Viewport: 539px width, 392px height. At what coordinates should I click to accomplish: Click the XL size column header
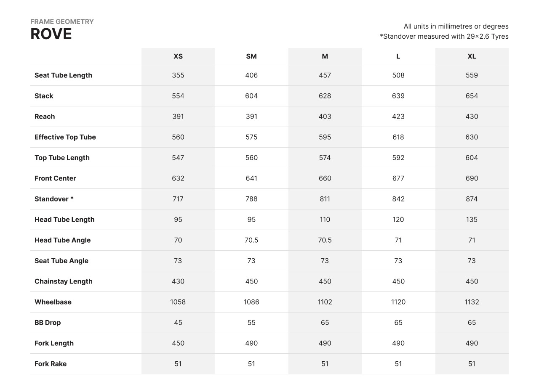472,56
